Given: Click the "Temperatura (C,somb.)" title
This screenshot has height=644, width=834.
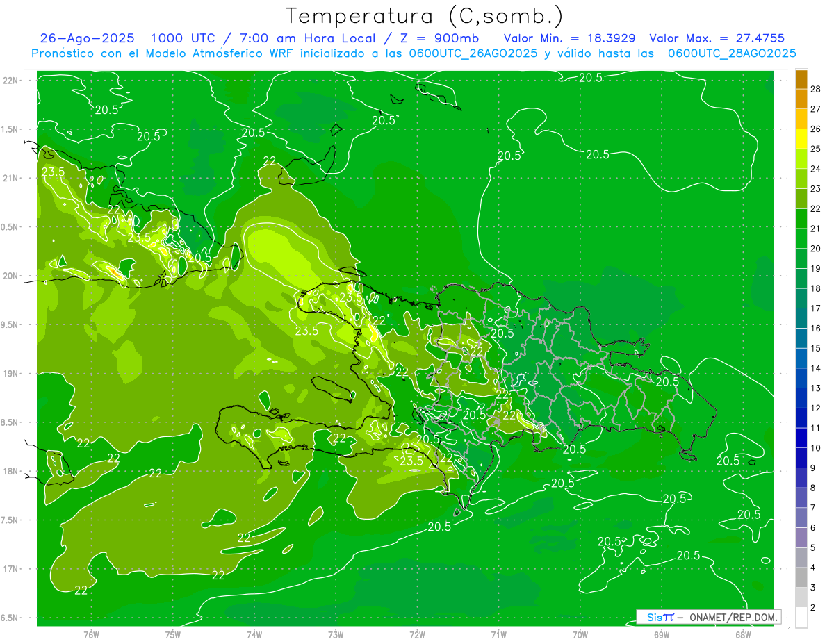Looking at the screenshot, I should coord(424,16).
